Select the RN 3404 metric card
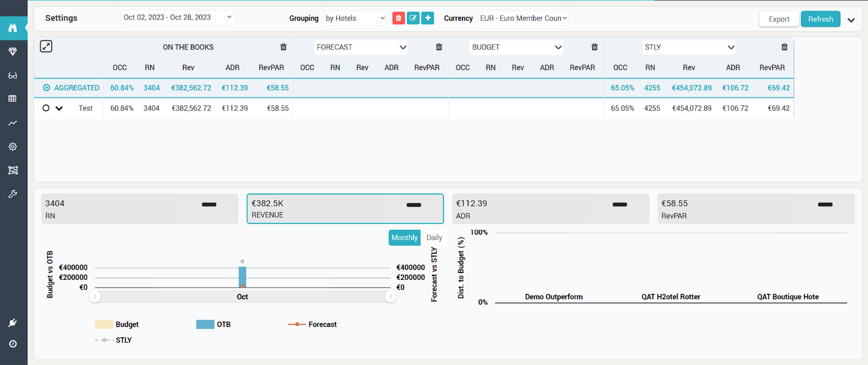This screenshot has height=365, width=868. click(x=140, y=209)
